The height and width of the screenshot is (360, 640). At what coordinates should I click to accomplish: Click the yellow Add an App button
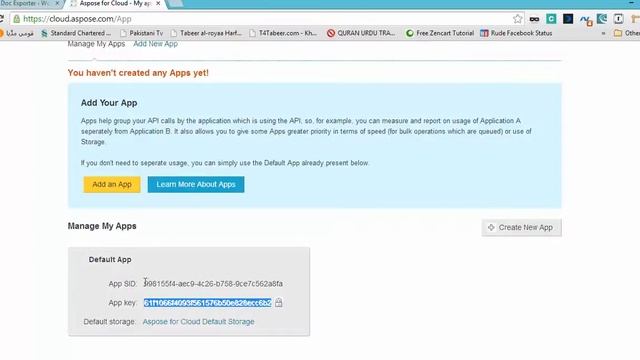click(x=112, y=184)
